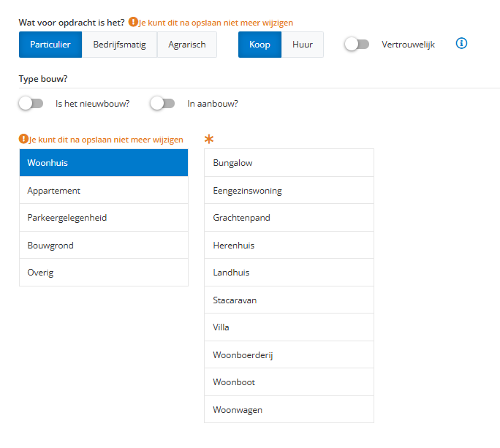Pick the Koop option
Viewport: 500px width, 448px height.
coord(260,45)
